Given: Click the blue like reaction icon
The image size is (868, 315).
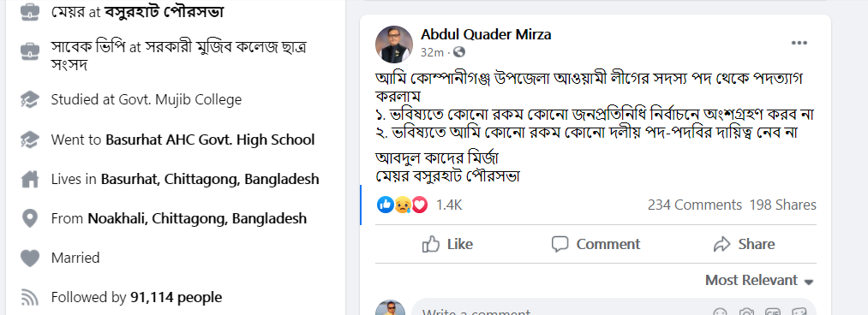Looking at the screenshot, I should 386,205.
